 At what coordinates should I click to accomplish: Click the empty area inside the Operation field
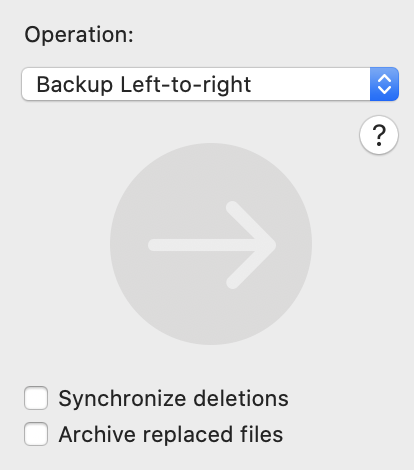point(310,84)
